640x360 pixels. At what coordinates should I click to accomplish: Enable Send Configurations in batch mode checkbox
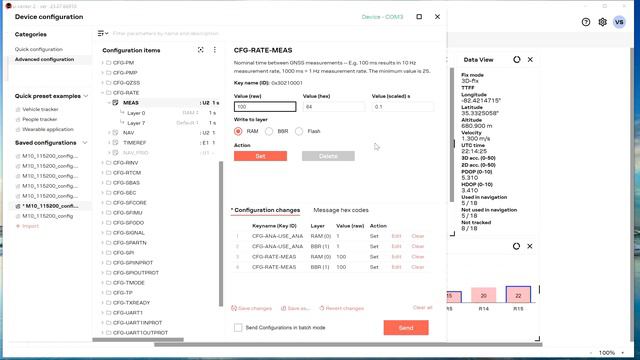point(238,327)
